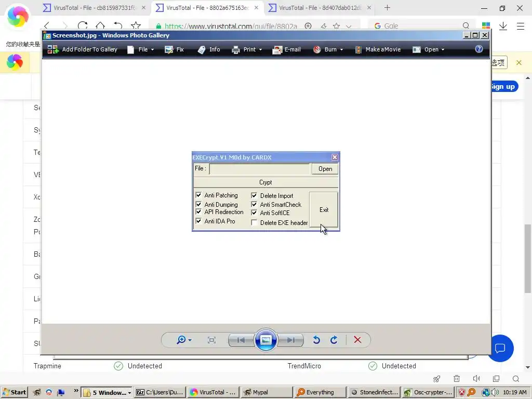Click the Fix toolbar button
This screenshot has width=532, height=399.
point(174,49)
